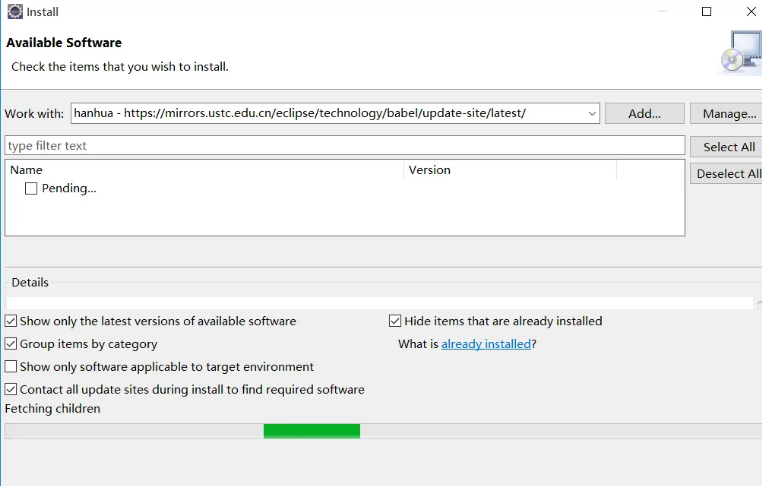Uncheck Group items by category
762x486 pixels.
click(11, 344)
